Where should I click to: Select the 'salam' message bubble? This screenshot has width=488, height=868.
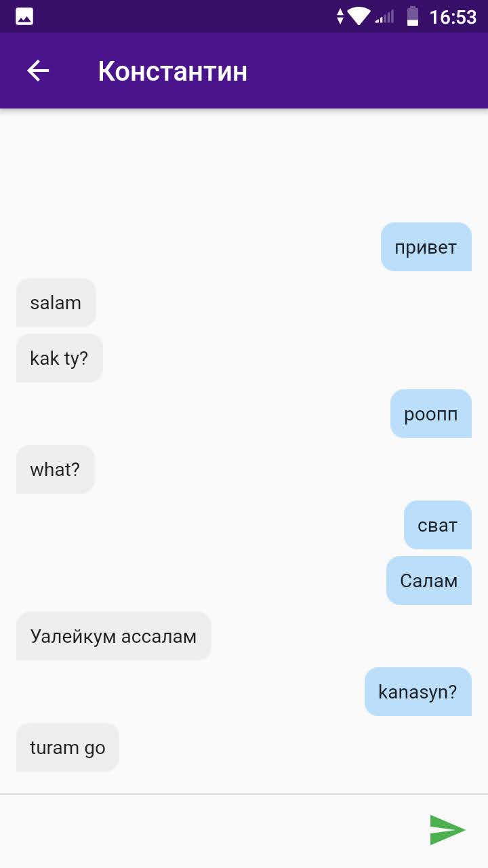[x=56, y=302]
